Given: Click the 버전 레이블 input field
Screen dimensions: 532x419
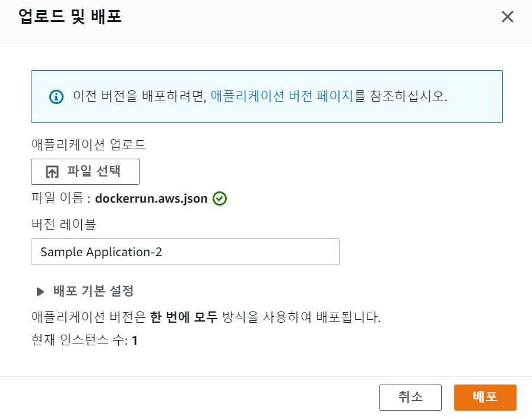Looking at the screenshot, I should click(x=185, y=251).
